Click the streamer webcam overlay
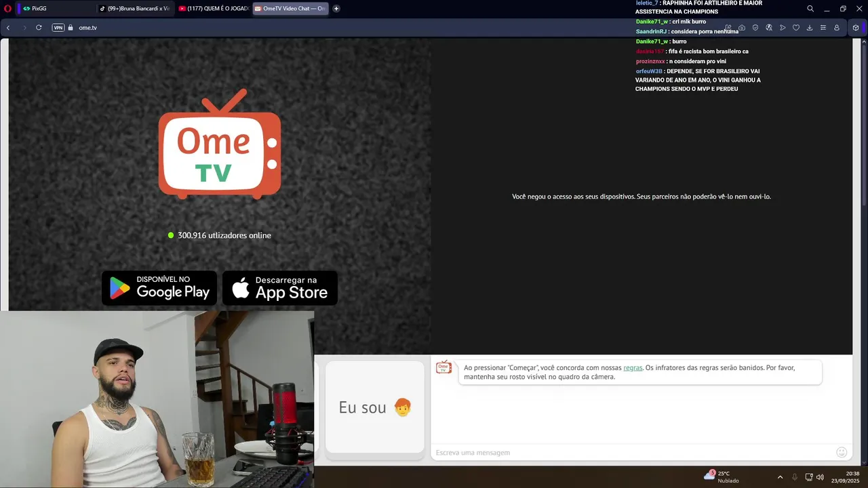Screen dimensions: 868x488 point(157,399)
